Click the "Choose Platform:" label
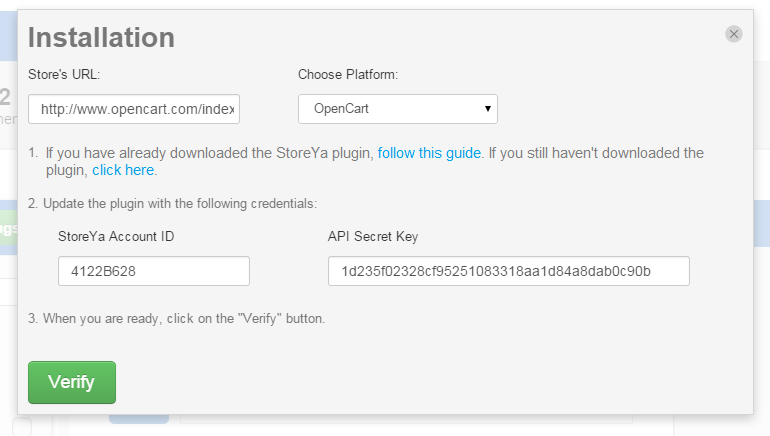The width and height of the screenshot is (770, 436). [348, 74]
